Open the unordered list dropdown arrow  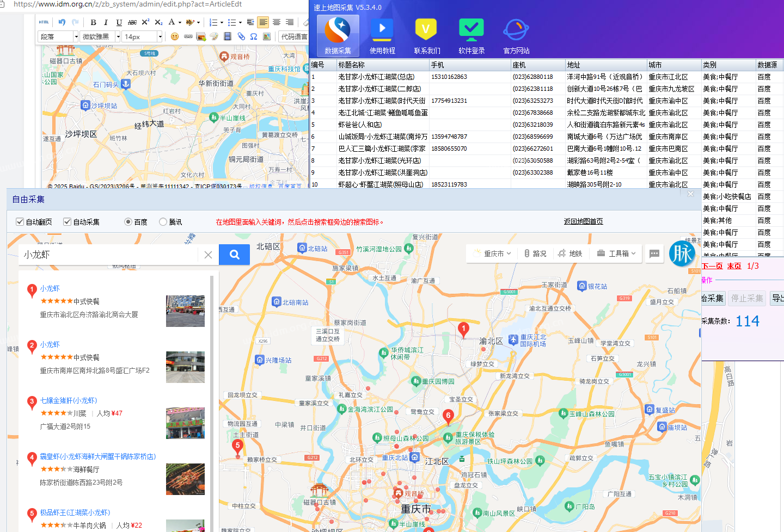point(240,22)
